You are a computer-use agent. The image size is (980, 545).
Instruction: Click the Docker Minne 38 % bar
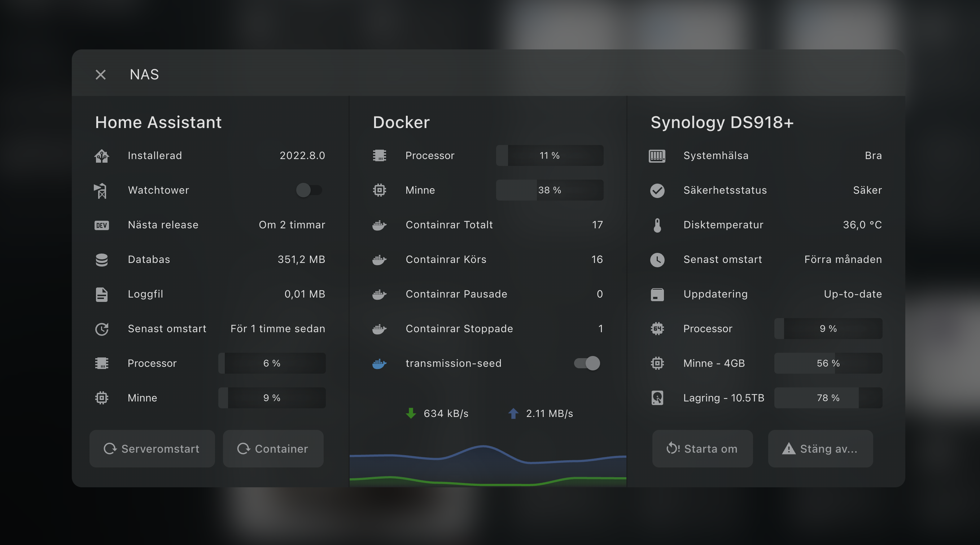(x=549, y=190)
